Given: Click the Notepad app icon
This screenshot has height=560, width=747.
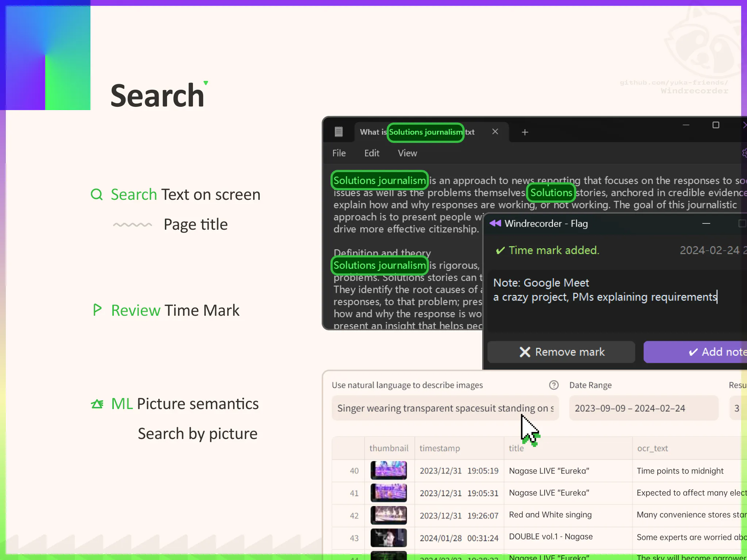Looking at the screenshot, I should pos(338,132).
